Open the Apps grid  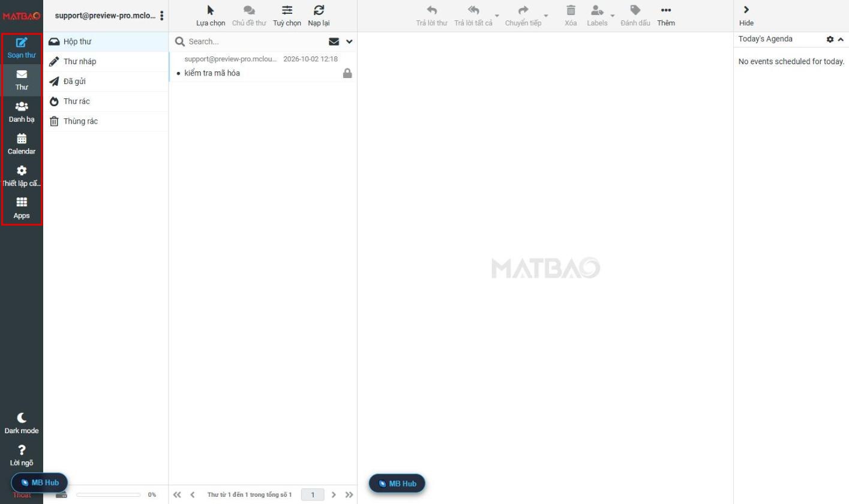22,208
